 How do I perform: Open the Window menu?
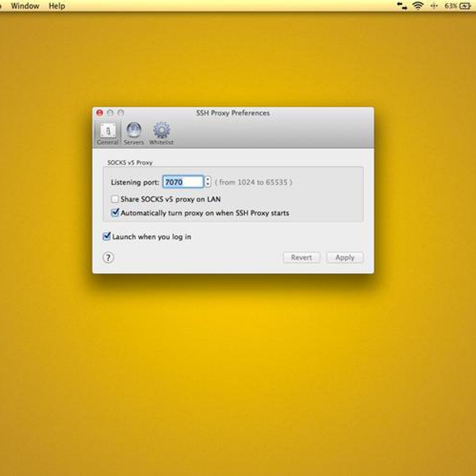coord(25,6)
